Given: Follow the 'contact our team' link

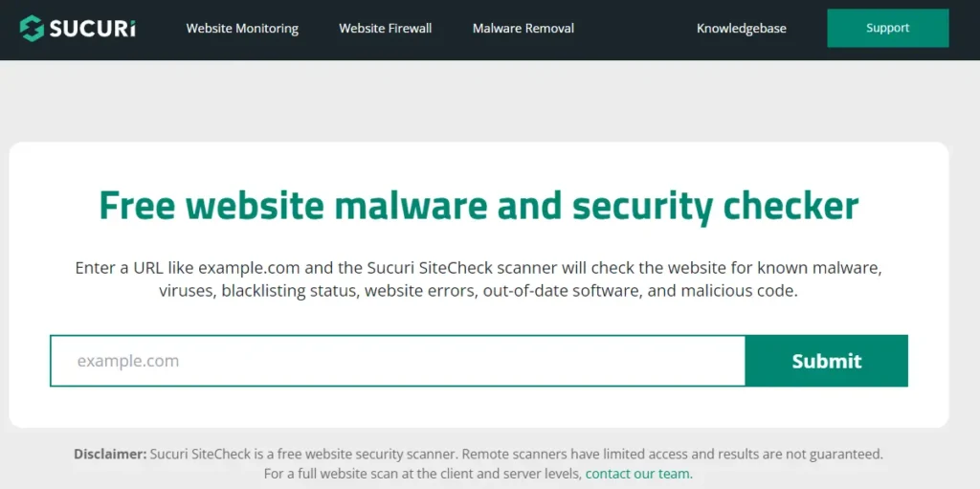Looking at the screenshot, I should (637, 474).
